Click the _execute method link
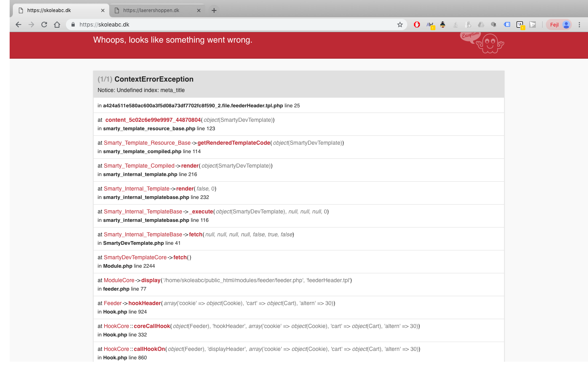588x373 pixels. pyautogui.click(x=201, y=211)
